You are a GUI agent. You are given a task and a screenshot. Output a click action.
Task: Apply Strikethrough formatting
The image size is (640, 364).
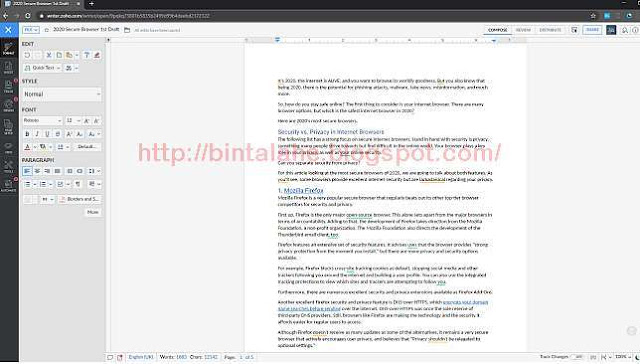[x=58, y=134]
